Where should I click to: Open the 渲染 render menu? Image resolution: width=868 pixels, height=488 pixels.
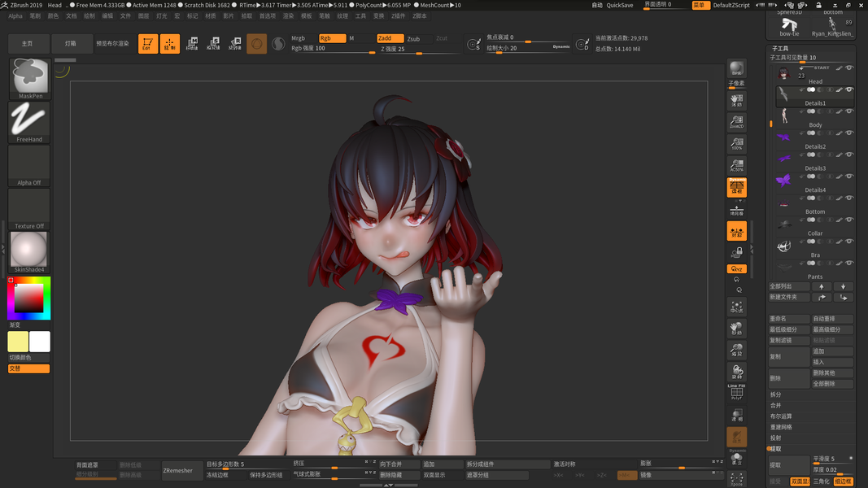point(289,16)
